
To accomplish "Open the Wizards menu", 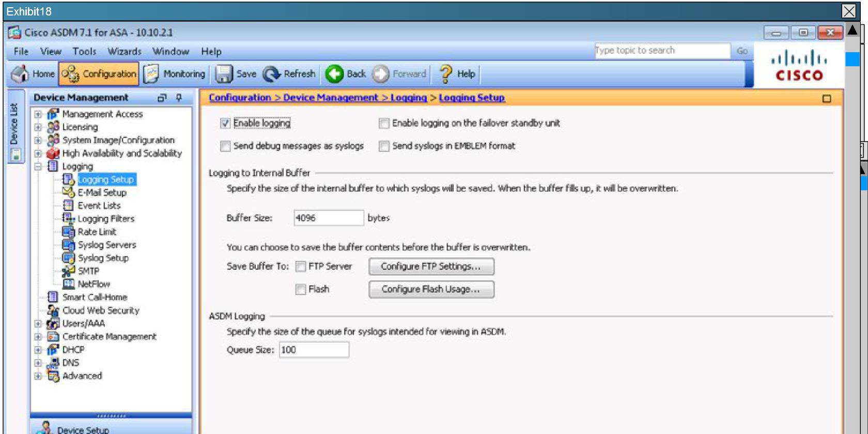I will pyautogui.click(x=125, y=51).
